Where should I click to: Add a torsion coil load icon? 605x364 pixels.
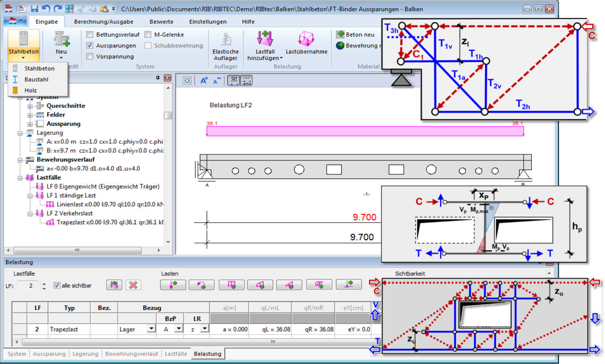[x=319, y=285]
